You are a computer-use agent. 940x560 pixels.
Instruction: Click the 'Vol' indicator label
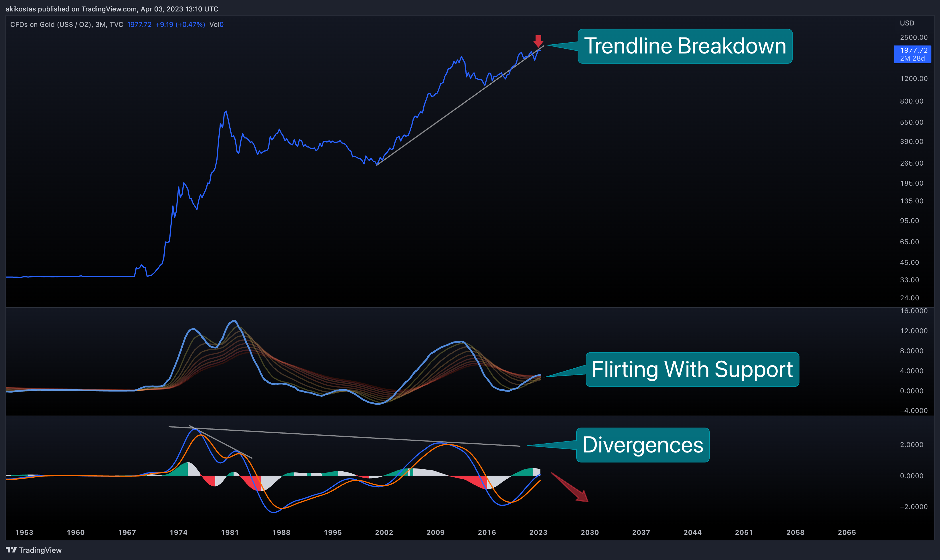[x=214, y=25]
